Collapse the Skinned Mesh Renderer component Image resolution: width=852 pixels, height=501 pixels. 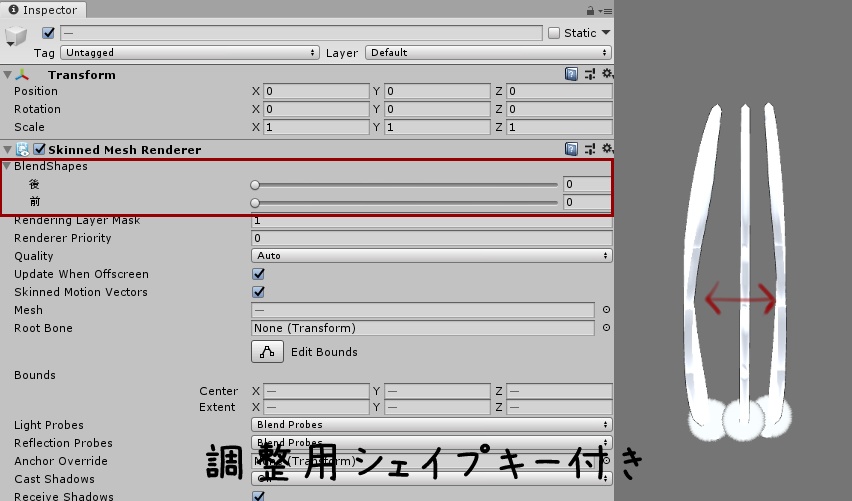click(8, 149)
